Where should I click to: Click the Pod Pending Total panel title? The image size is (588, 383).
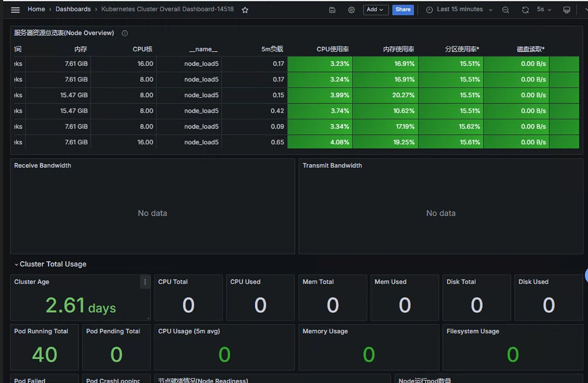tap(113, 331)
